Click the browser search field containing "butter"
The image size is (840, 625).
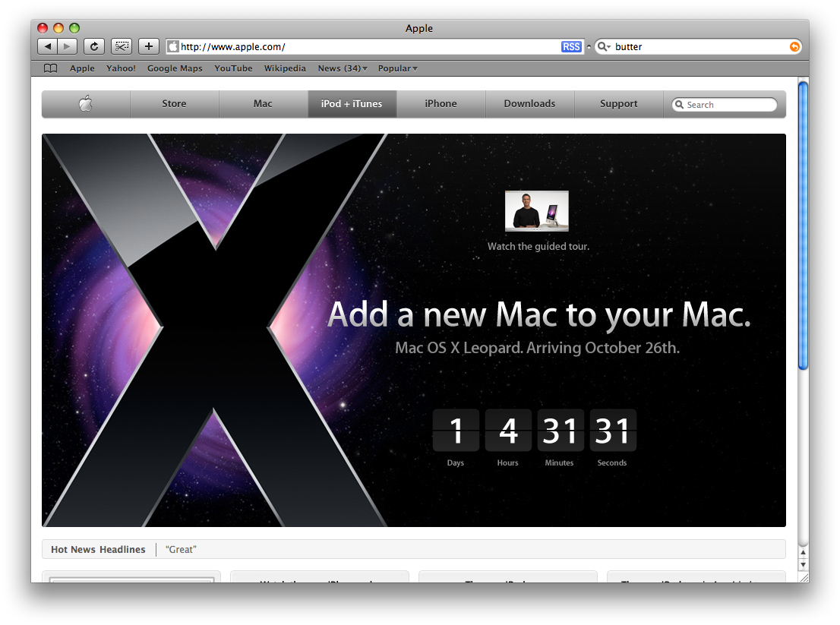[x=698, y=46]
